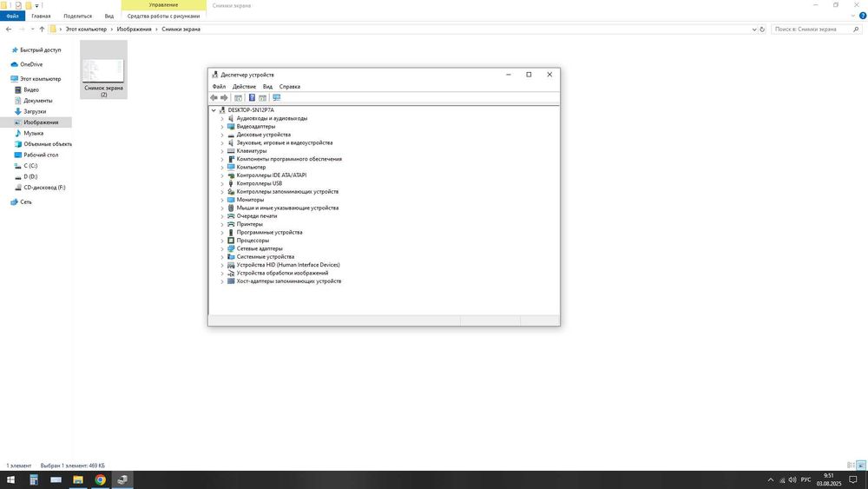The height and width of the screenshot is (489, 868).
Task: Click the volume icon in system tray
Action: click(x=792, y=480)
